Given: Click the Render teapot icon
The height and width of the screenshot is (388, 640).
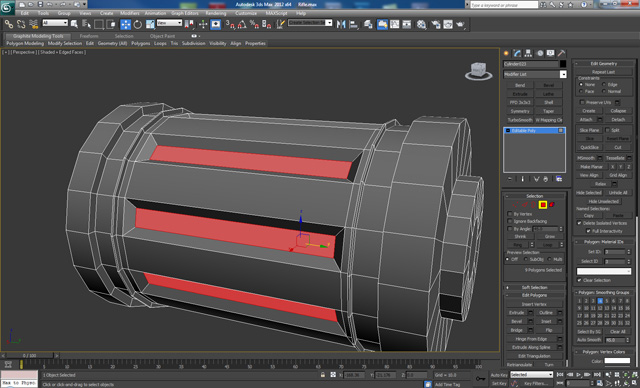Looking at the screenshot, I should pos(460,24).
